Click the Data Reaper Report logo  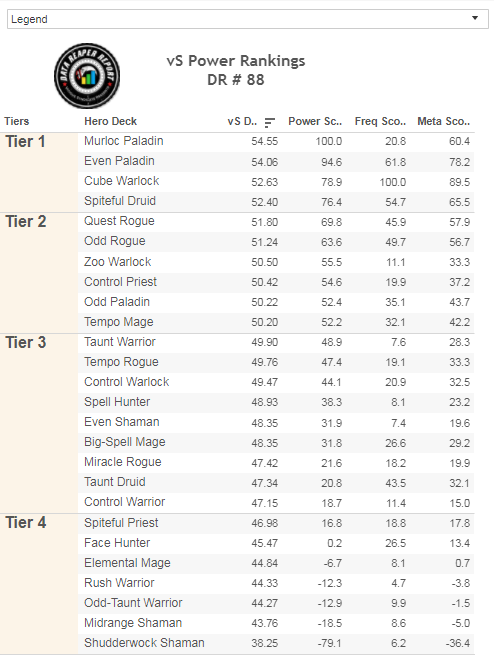click(x=87, y=76)
